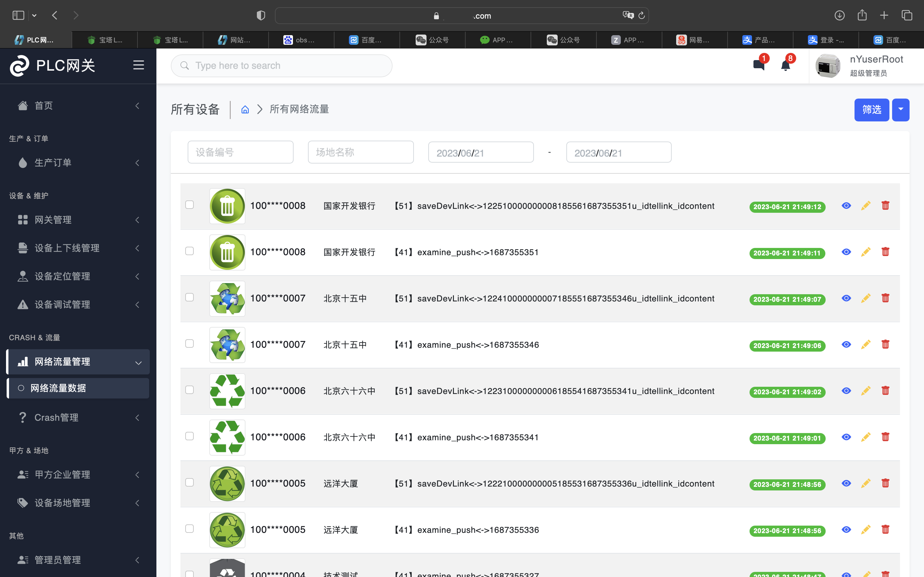Click 筛选 filter button
The image size is (924, 577).
pyautogui.click(x=871, y=110)
